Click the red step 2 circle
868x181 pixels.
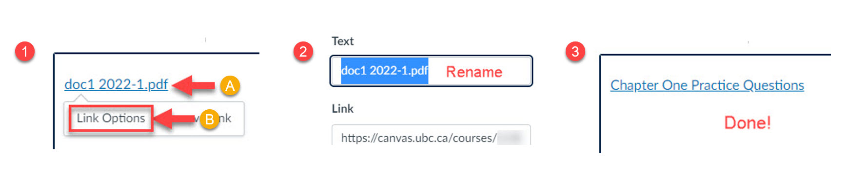pos(303,51)
